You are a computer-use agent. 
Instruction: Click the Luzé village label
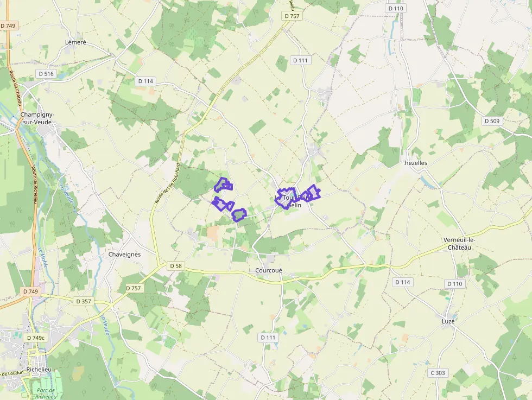[448, 321]
